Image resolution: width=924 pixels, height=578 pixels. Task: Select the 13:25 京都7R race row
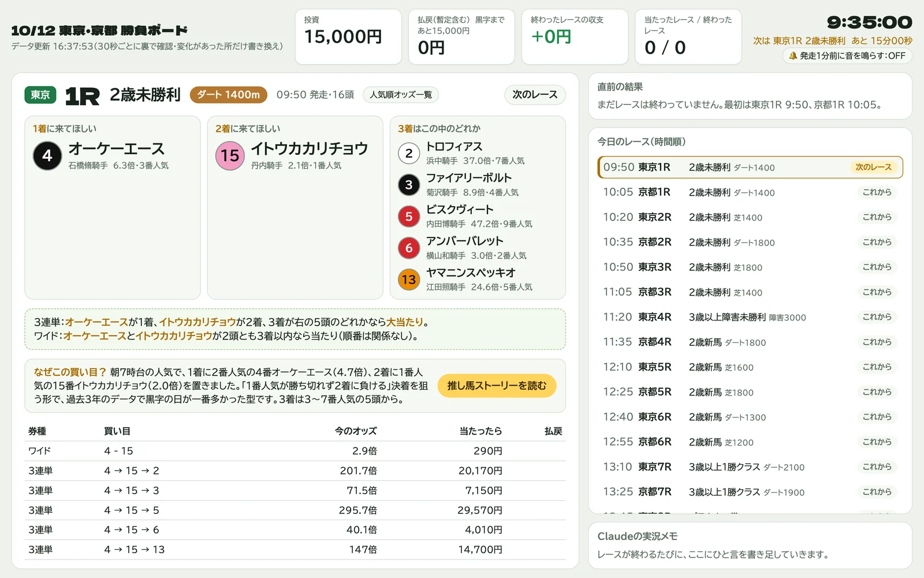pyautogui.click(x=750, y=492)
